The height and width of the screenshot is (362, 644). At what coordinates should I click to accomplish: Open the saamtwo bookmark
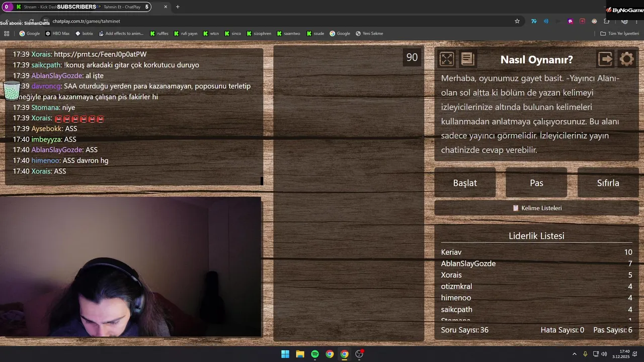click(x=288, y=34)
